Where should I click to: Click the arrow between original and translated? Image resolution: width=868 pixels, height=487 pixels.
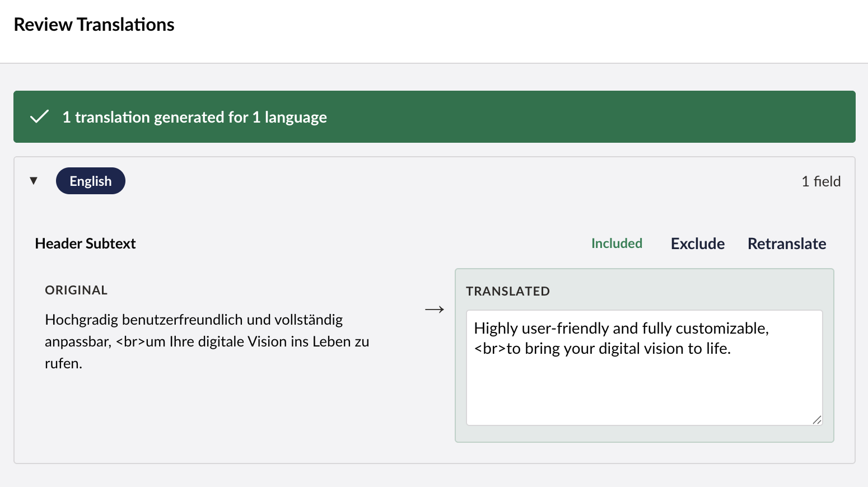pyautogui.click(x=434, y=310)
